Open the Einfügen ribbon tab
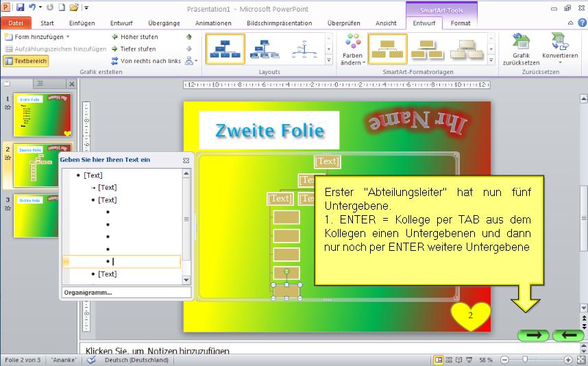 [x=82, y=23]
